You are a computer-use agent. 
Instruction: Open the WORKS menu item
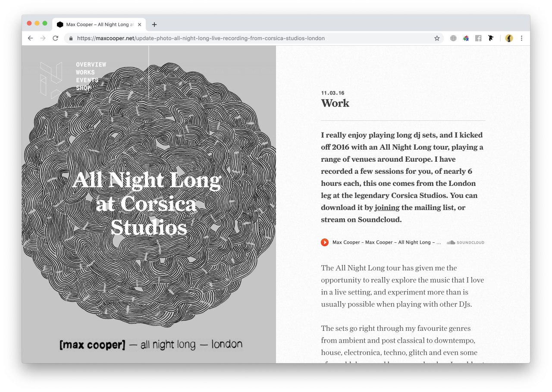point(85,72)
